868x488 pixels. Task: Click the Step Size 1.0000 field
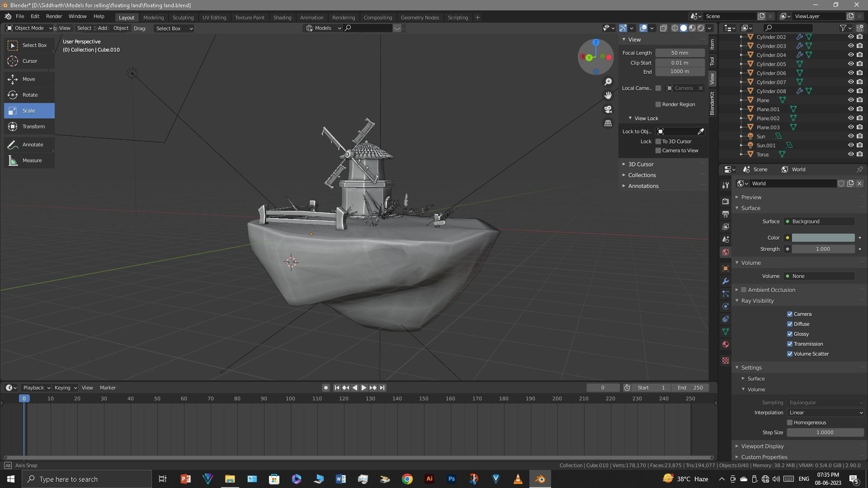tap(825, 432)
